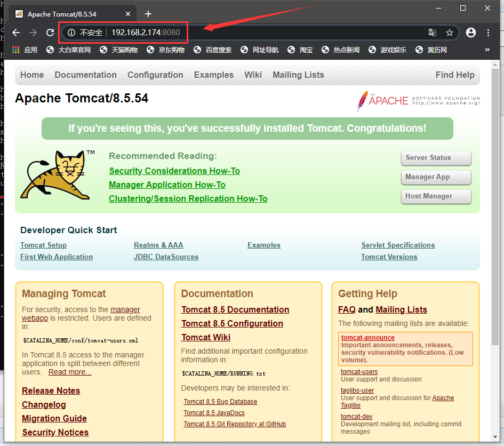The image size is (504, 446).
Task: Open Home in Tomcat navigation
Action: (32, 75)
